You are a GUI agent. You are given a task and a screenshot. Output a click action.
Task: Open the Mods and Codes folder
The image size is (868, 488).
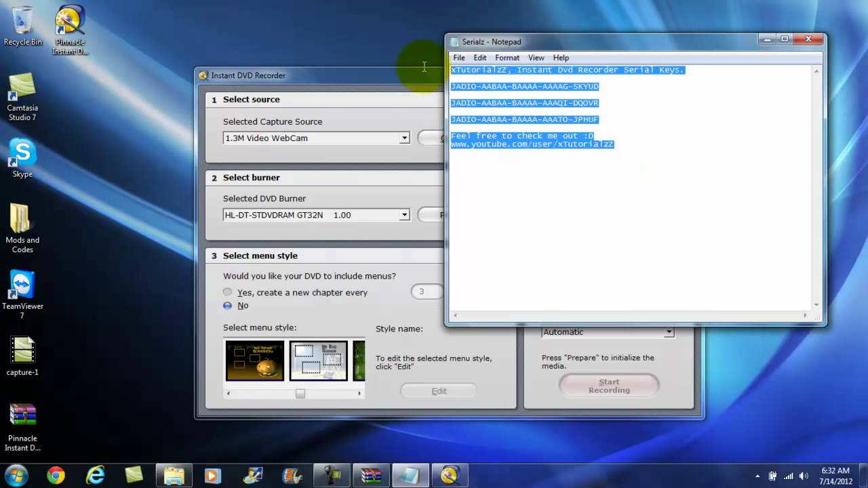coord(22,228)
